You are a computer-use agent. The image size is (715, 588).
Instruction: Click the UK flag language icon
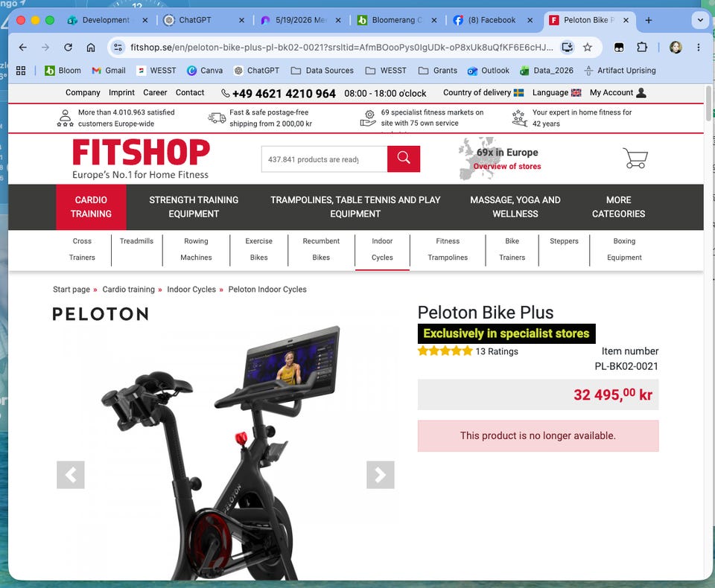(x=576, y=93)
